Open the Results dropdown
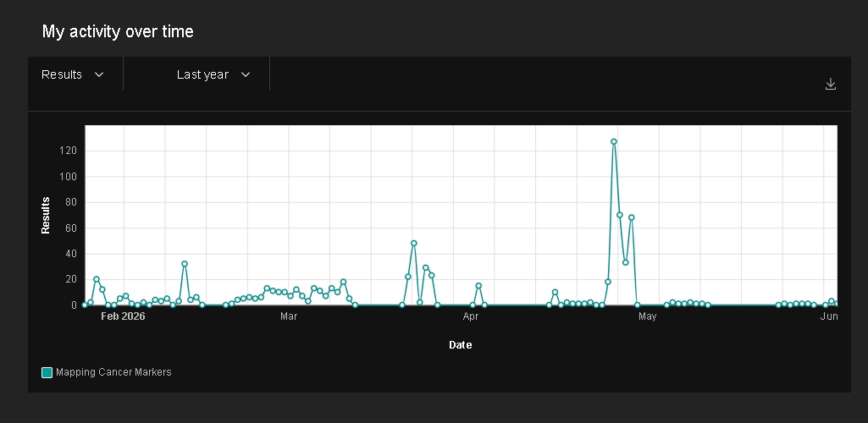 [73, 74]
